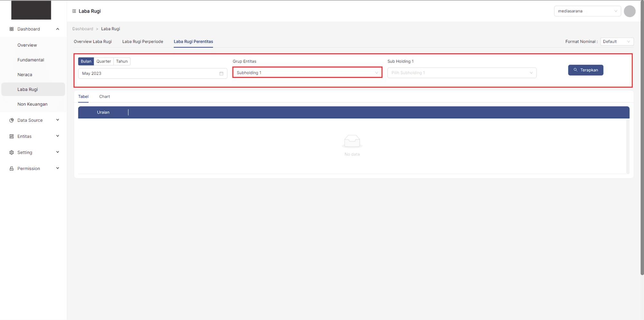Click the Dashboard breadcrumb link
Screen dimensions: 644x320
pyautogui.click(x=83, y=29)
